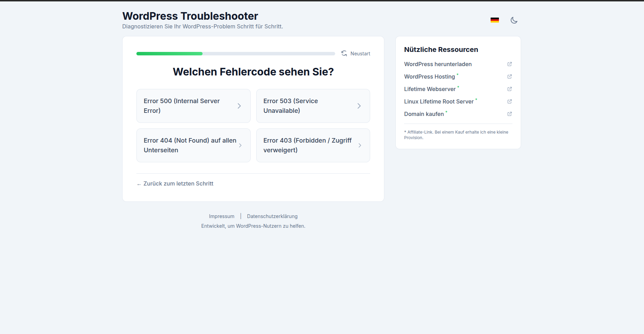Click the Neustart circular arrow icon
The width and height of the screenshot is (644, 334).
click(x=344, y=53)
